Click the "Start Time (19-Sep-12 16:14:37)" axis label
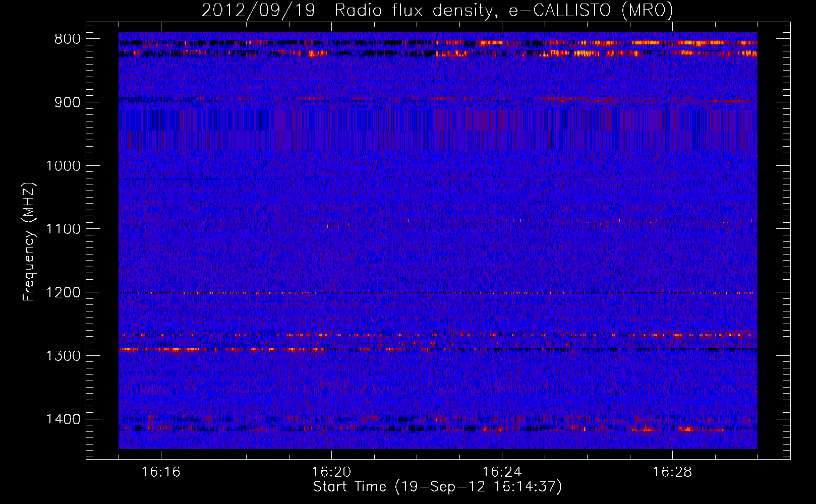This screenshot has height=504, width=816. point(437,487)
